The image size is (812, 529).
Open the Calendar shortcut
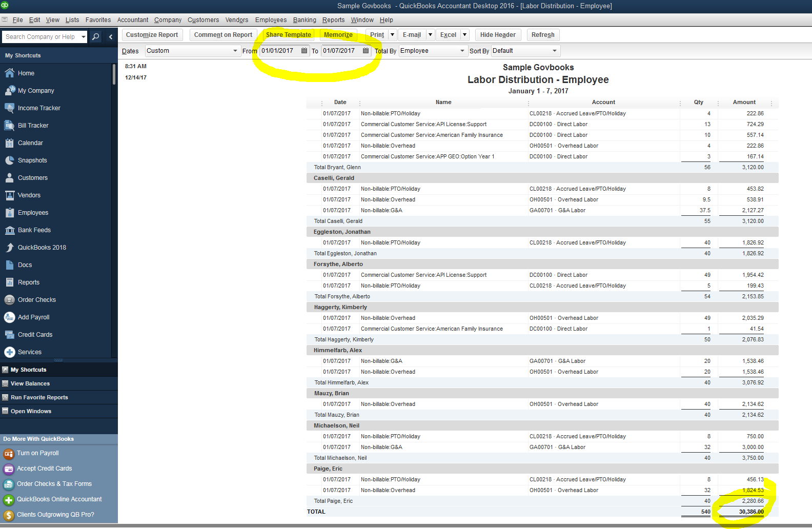(x=30, y=143)
